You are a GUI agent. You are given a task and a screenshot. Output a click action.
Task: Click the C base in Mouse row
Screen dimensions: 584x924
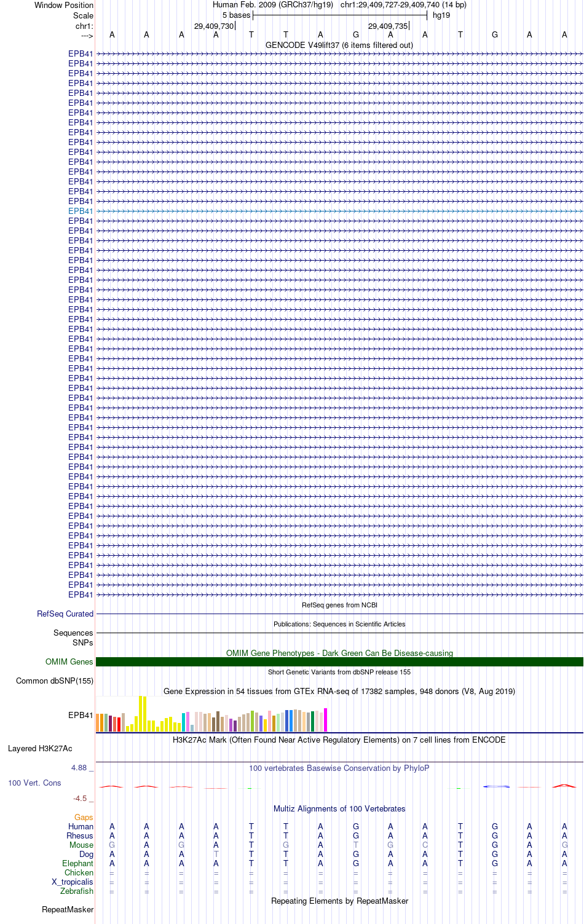click(425, 845)
